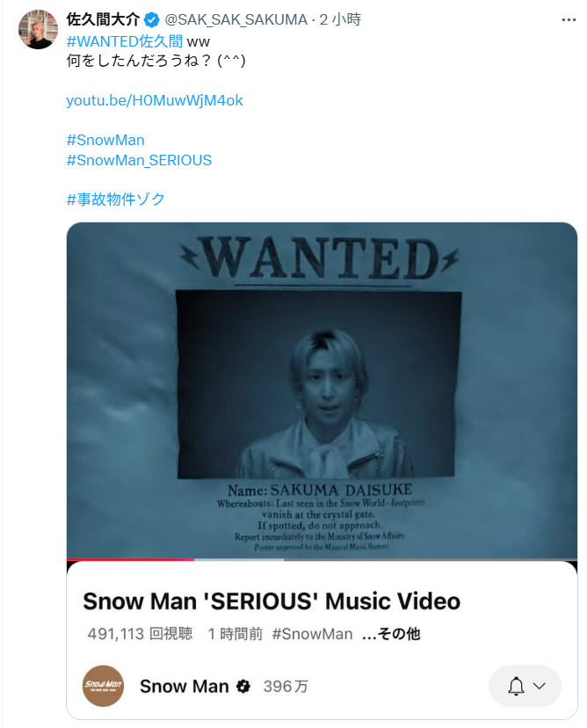Screen dimensions: 587x728
Task: Open the #SnowMan hashtag in the tweet
Action: tap(105, 140)
